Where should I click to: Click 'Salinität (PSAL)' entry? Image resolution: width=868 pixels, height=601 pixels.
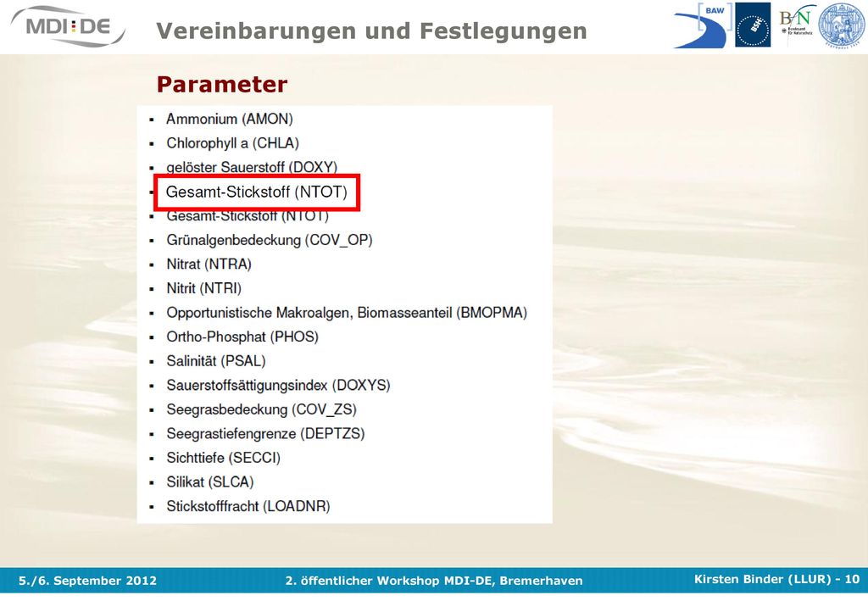(216, 361)
